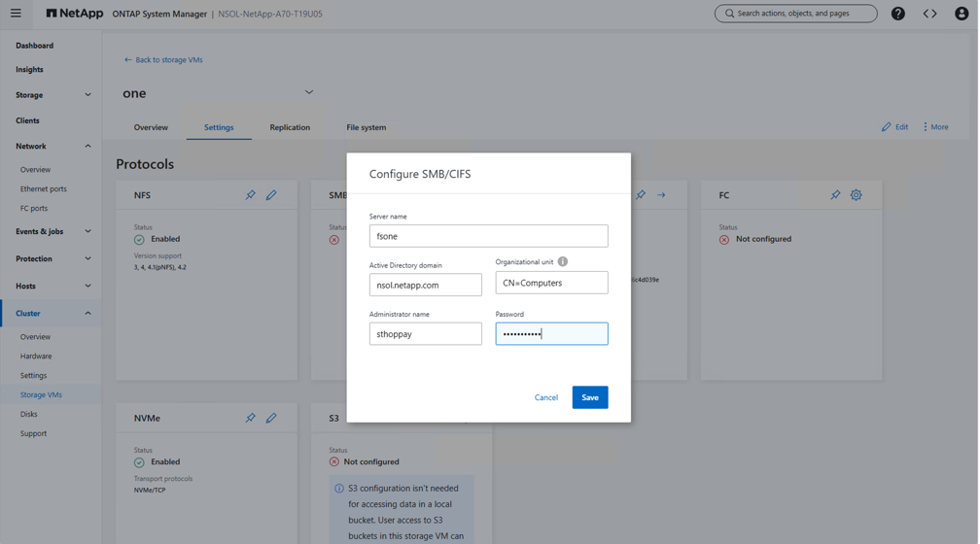Image resolution: width=980 pixels, height=544 pixels.
Task: Open the API code view icon
Action: [x=929, y=14]
